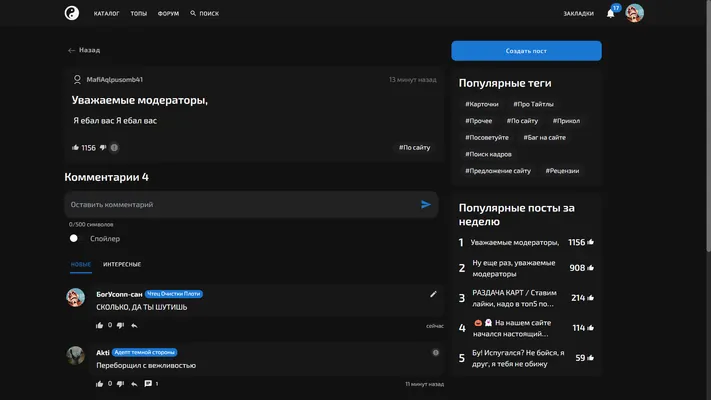
Task: Like the post with 1156 thumbs up
Action: point(75,147)
